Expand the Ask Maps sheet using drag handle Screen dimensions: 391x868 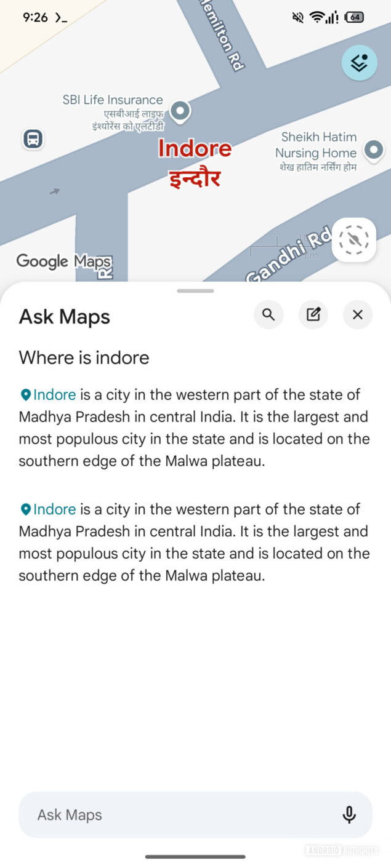[x=195, y=290]
